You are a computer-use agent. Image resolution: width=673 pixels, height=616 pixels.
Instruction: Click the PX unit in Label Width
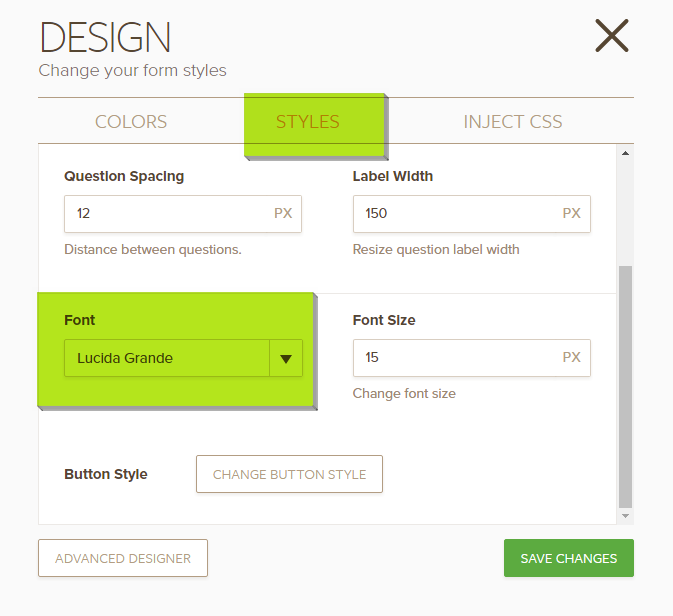572,213
